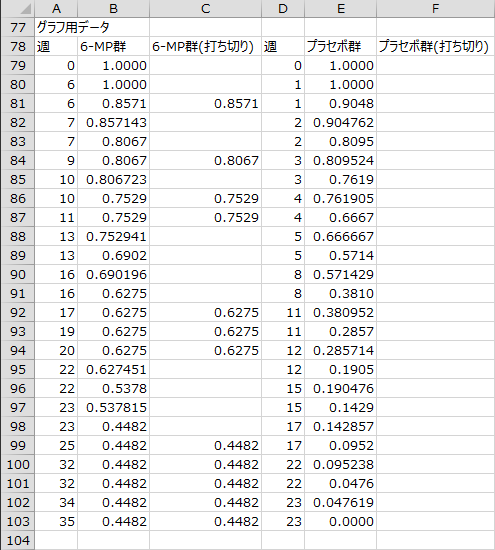Click the 0.0000 cell in row 103
The width and height of the screenshot is (495, 550).
(340, 521)
